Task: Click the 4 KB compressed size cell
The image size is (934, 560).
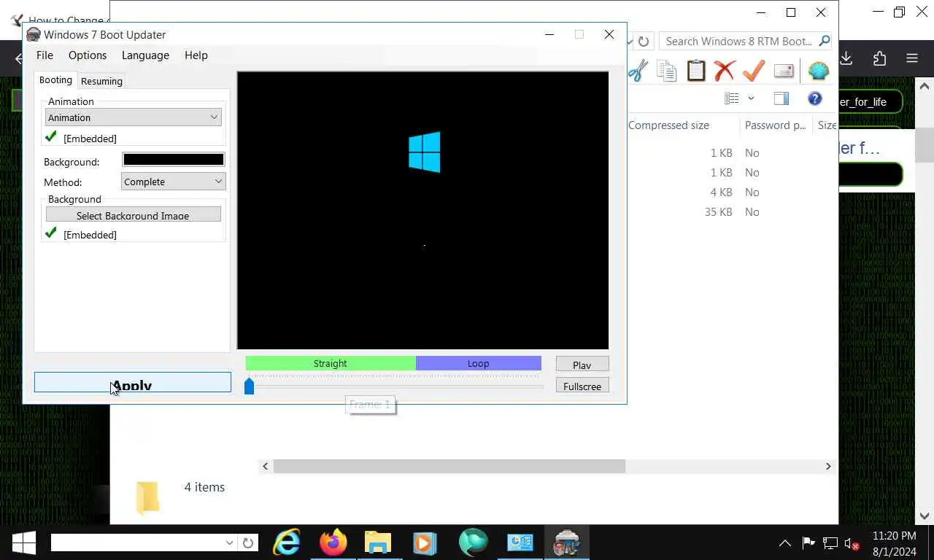Action: 721,192
